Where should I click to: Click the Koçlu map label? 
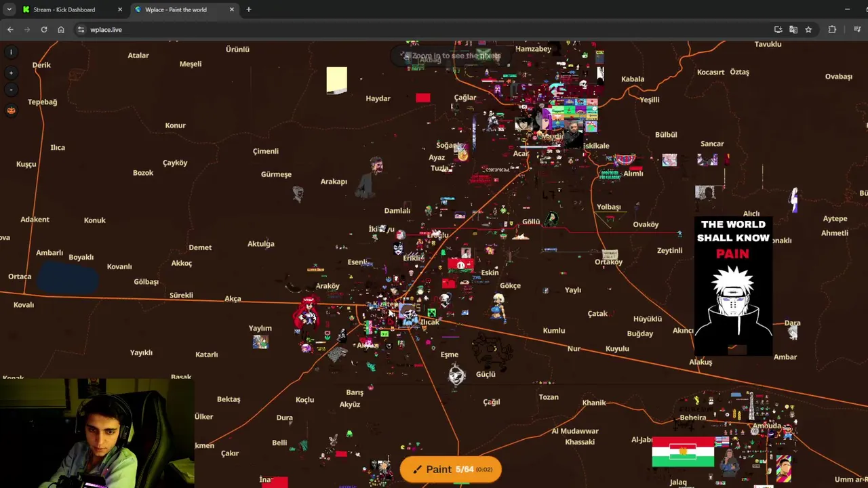click(304, 400)
